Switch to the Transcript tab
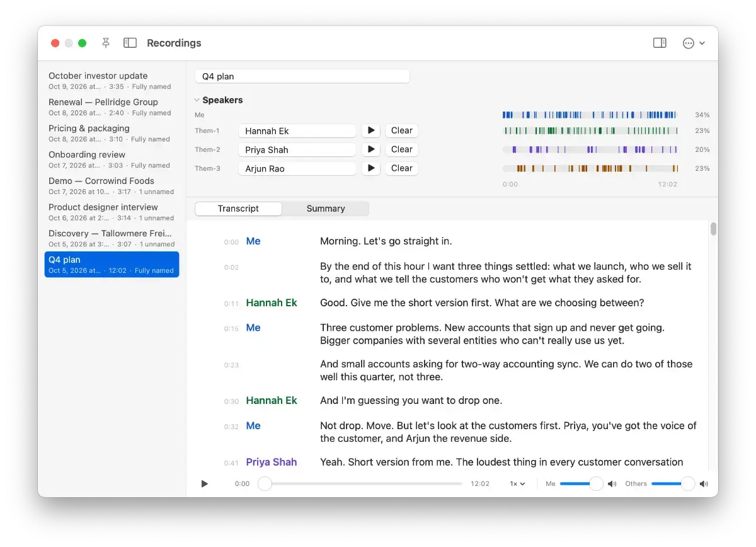 (238, 209)
